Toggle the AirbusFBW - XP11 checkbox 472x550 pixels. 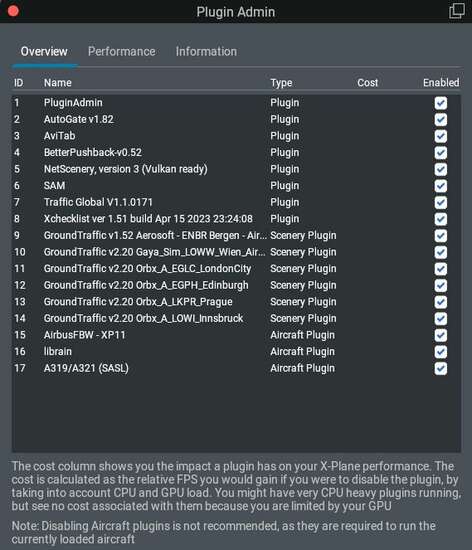pos(441,335)
